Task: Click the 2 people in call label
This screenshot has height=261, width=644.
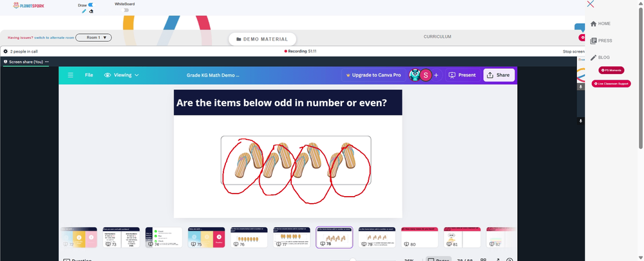Action: 23,51
